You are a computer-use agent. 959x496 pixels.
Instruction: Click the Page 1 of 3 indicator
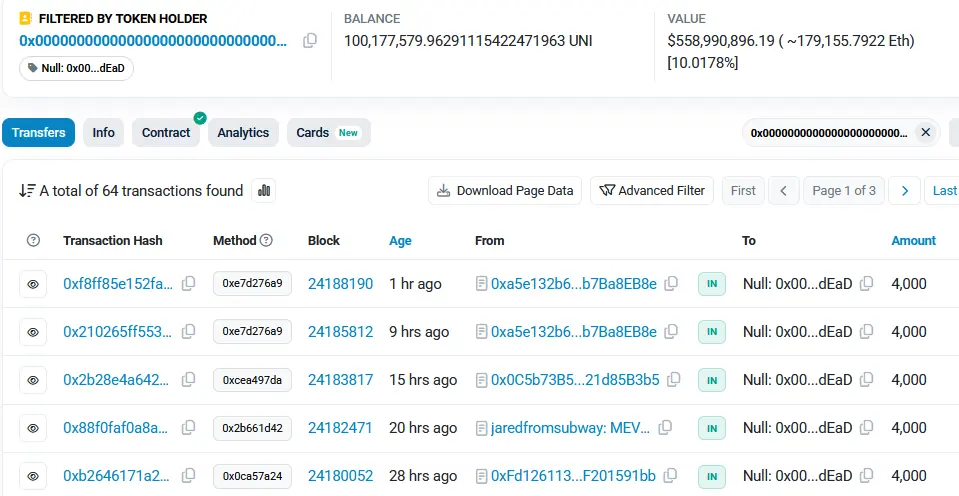843,191
